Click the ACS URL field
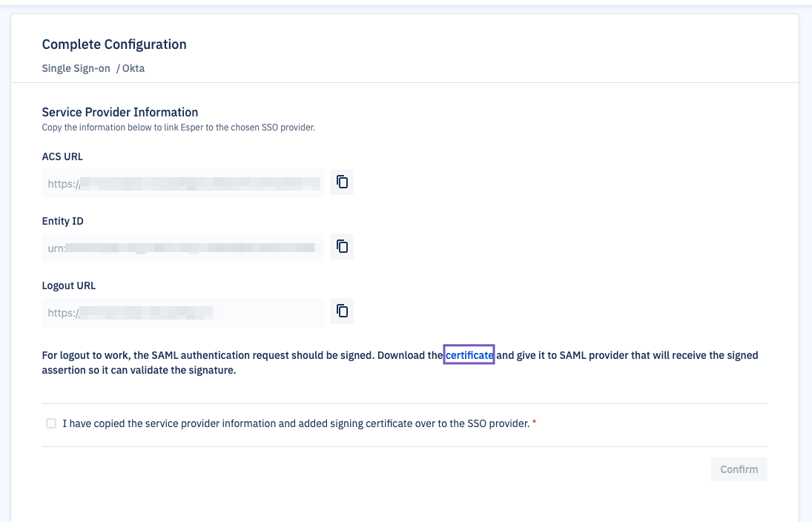The height and width of the screenshot is (522, 812). coord(183,183)
